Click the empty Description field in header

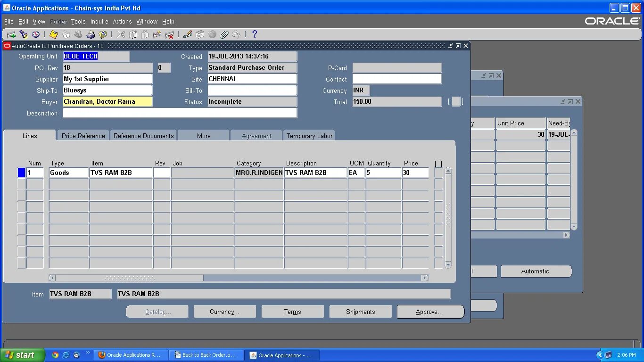point(180,113)
